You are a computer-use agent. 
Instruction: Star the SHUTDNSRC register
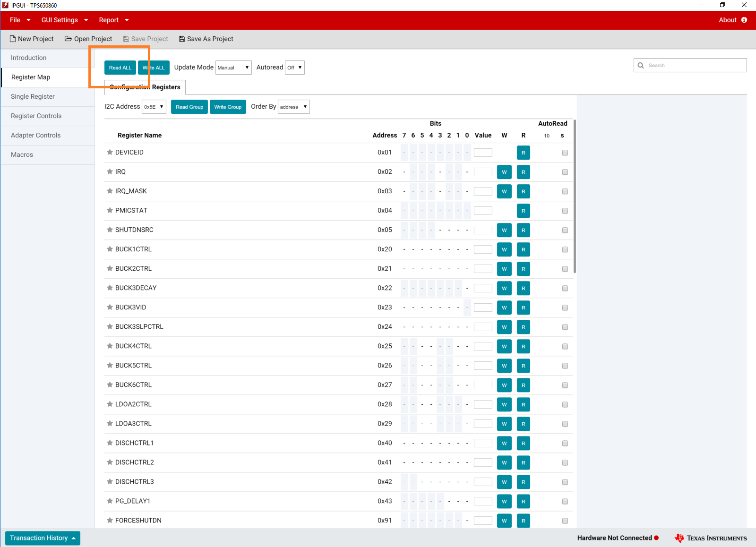point(110,230)
